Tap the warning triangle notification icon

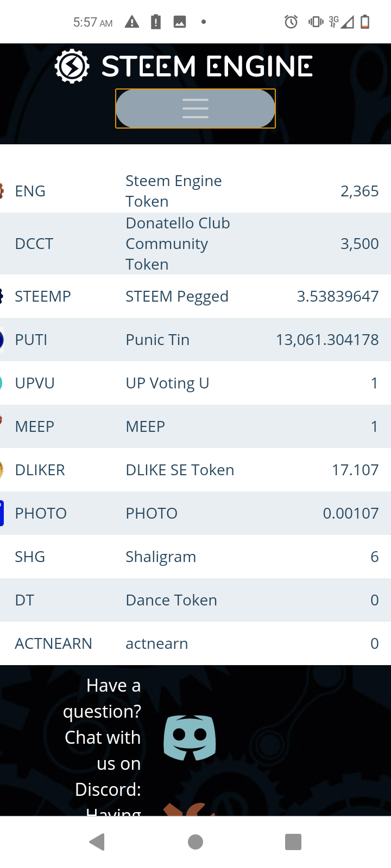click(132, 22)
